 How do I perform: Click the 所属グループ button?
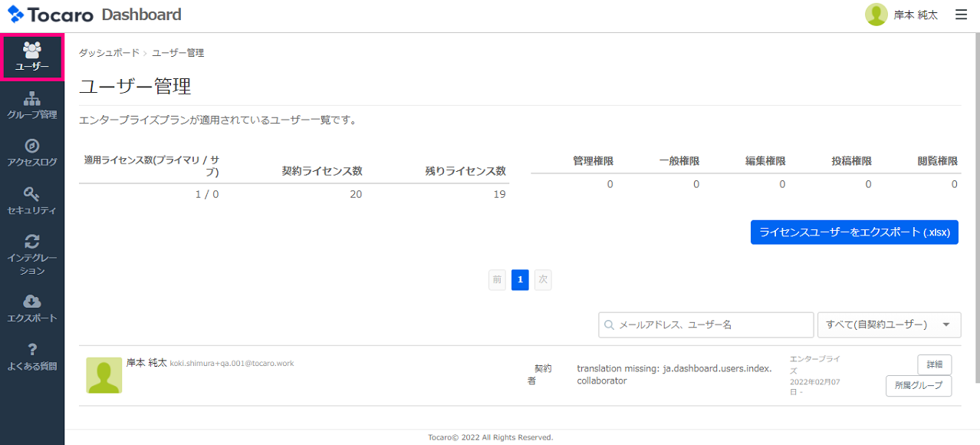(x=918, y=386)
